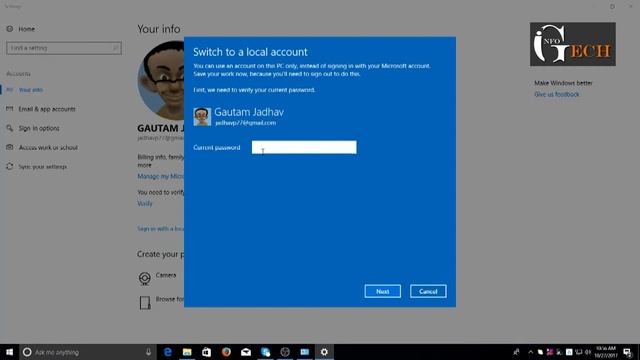Maximize the Settings window

612,6
